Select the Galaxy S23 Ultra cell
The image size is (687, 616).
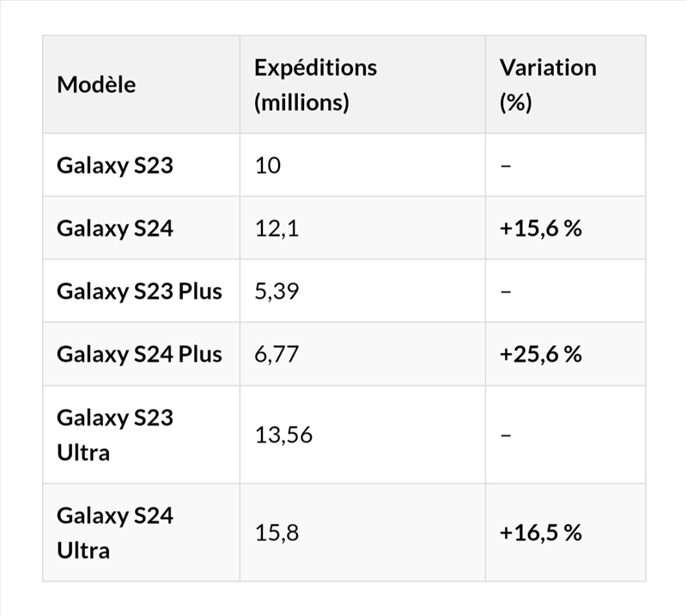click(x=115, y=435)
